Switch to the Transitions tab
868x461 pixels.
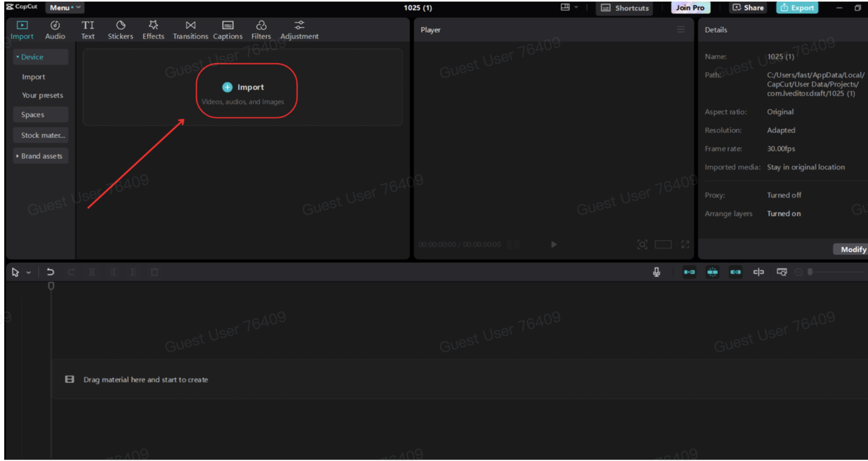[x=190, y=30]
